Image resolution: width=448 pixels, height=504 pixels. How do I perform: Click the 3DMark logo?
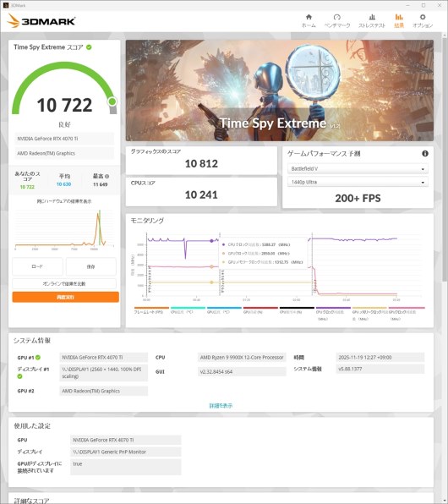(41, 21)
